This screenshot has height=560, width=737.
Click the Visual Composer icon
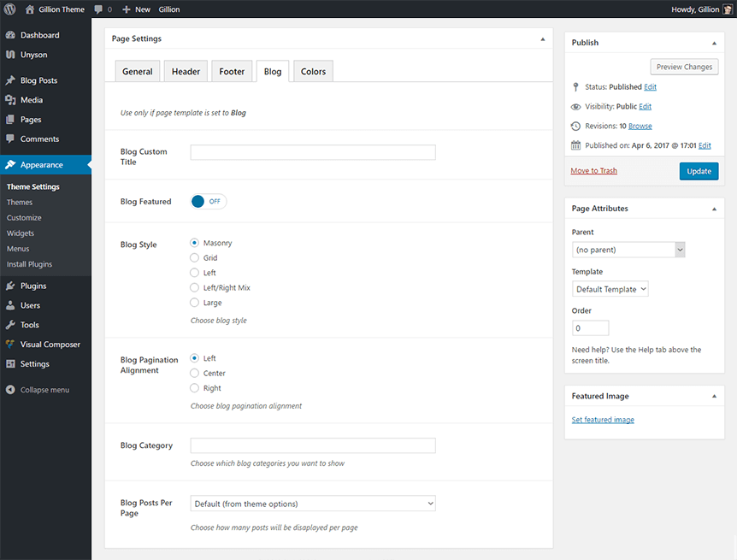pos(10,345)
